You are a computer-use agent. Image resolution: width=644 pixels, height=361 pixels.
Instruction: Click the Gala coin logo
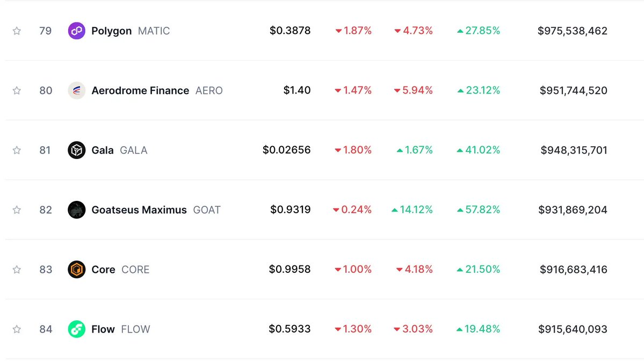click(77, 150)
